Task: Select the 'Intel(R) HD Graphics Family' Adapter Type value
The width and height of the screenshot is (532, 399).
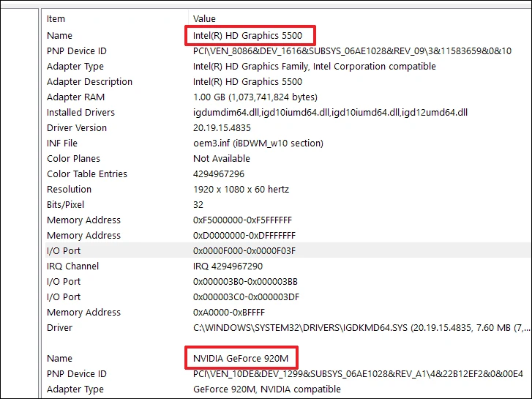Action: coord(314,67)
